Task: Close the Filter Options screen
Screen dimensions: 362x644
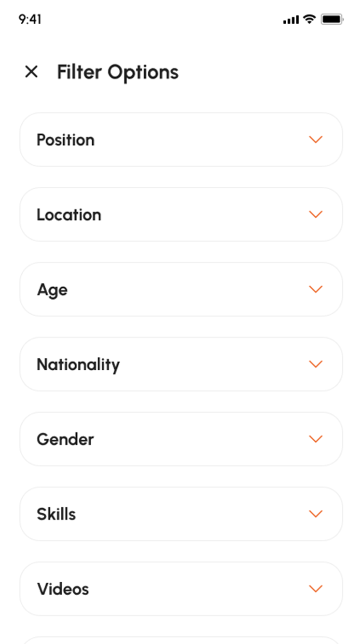Action: (x=31, y=72)
